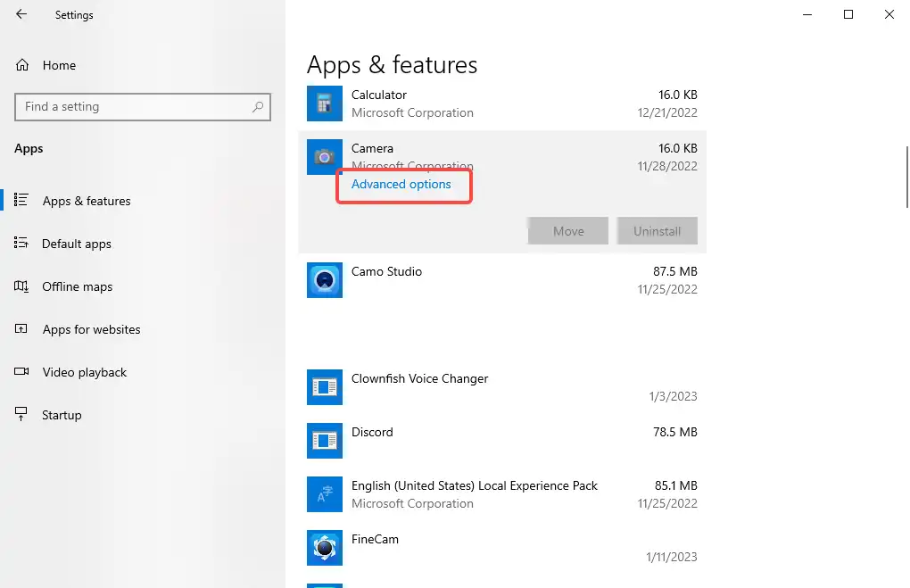The height and width of the screenshot is (588, 910).
Task: Click FineCam install date 1/11/2023
Action: click(672, 557)
